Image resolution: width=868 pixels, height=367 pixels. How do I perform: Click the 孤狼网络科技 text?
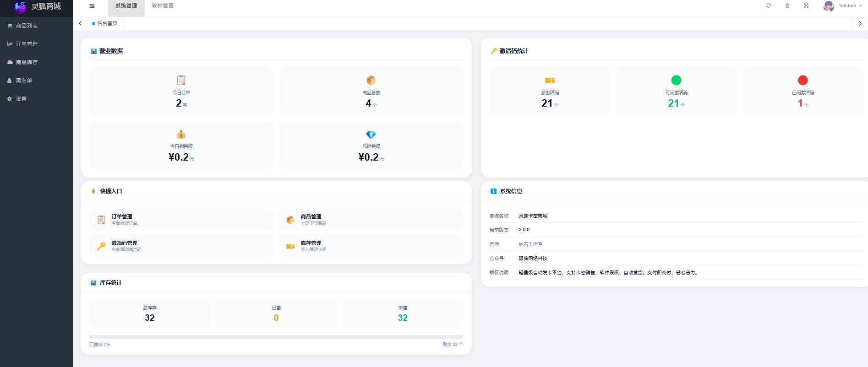533,259
